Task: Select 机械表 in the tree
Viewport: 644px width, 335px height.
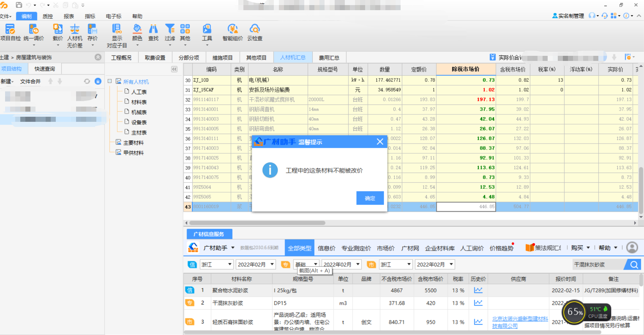Action: point(139,112)
